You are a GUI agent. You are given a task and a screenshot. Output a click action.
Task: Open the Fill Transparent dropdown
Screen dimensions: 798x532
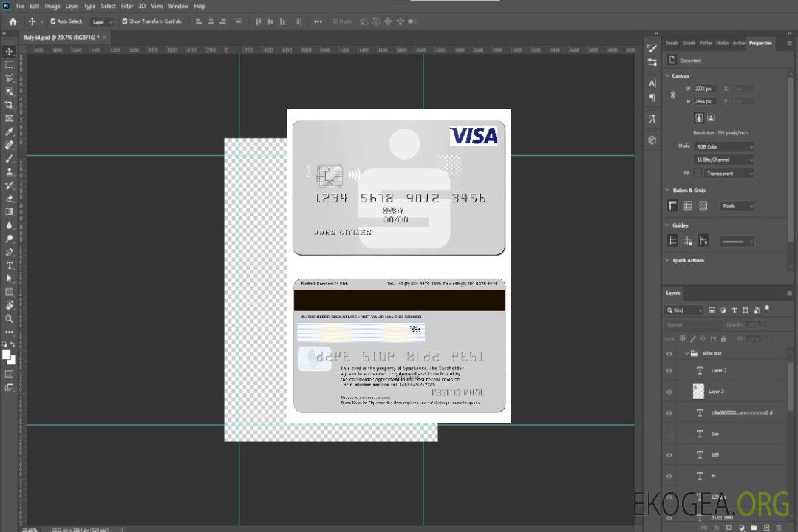pyautogui.click(x=729, y=174)
